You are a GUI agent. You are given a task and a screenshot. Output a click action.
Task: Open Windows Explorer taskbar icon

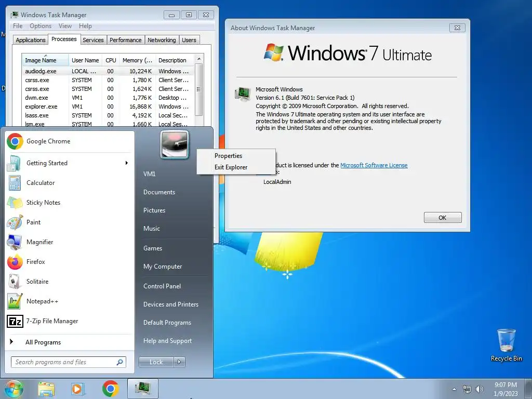(46, 389)
